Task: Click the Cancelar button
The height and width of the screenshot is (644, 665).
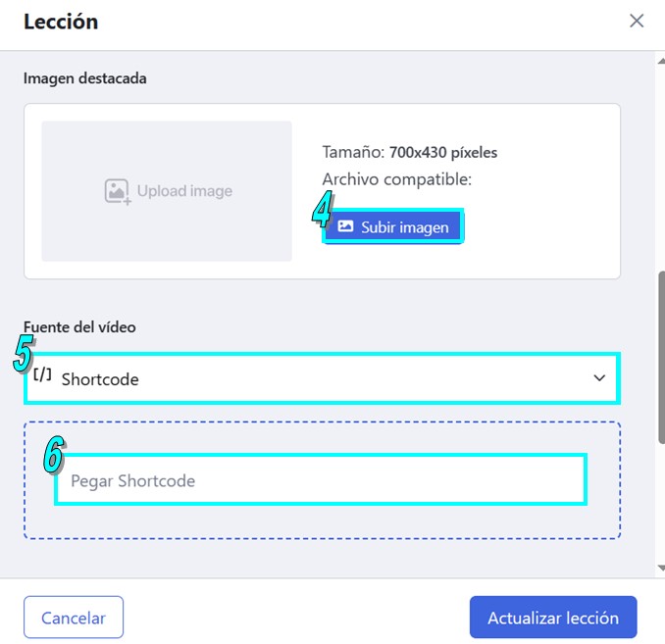Action: click(x=74, y=618)
